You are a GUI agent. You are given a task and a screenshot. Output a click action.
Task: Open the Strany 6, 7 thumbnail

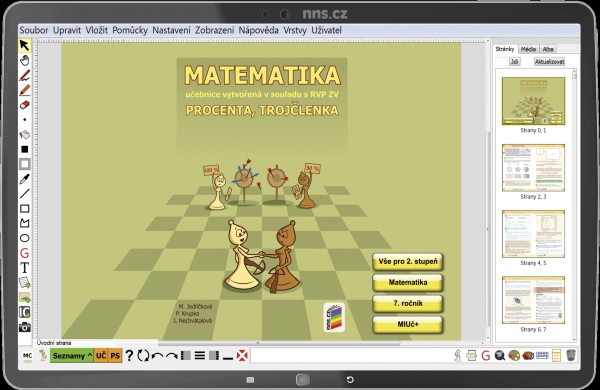point(533,300)
